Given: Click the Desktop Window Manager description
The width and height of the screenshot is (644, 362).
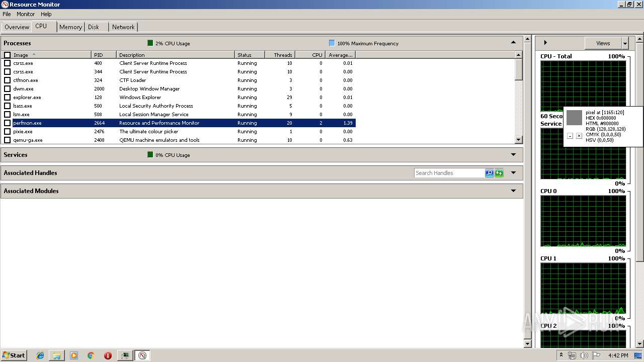Looking at the screenshot, I should tap(149, 89).
